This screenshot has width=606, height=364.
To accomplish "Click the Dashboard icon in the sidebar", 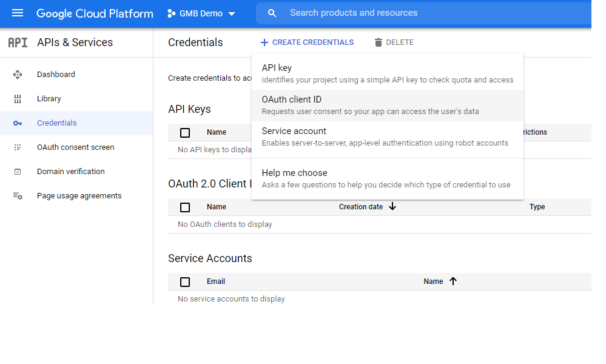I will pyautogui.click(x=18, y=75).
